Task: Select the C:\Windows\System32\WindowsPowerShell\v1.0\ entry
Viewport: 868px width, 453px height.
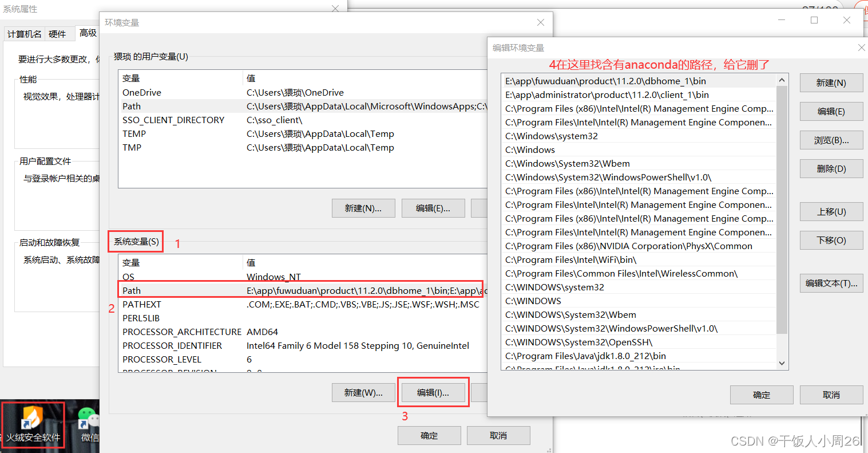Action: 639,178
